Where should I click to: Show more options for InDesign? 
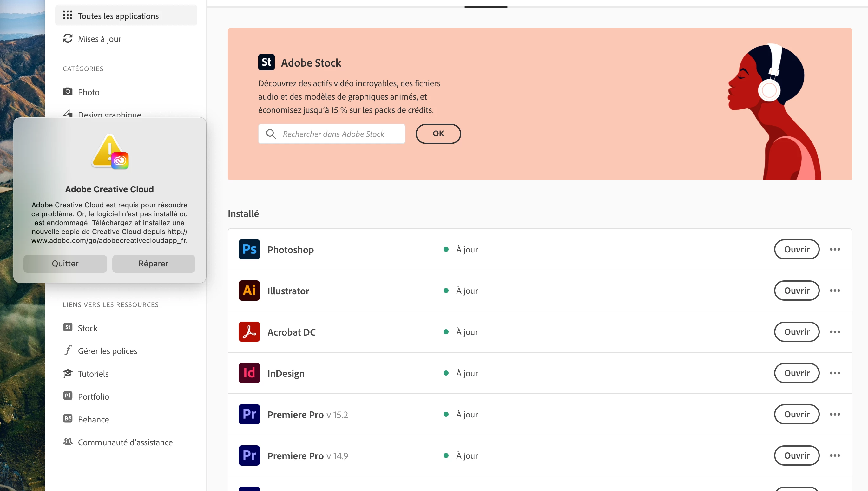tap(834, 373)
